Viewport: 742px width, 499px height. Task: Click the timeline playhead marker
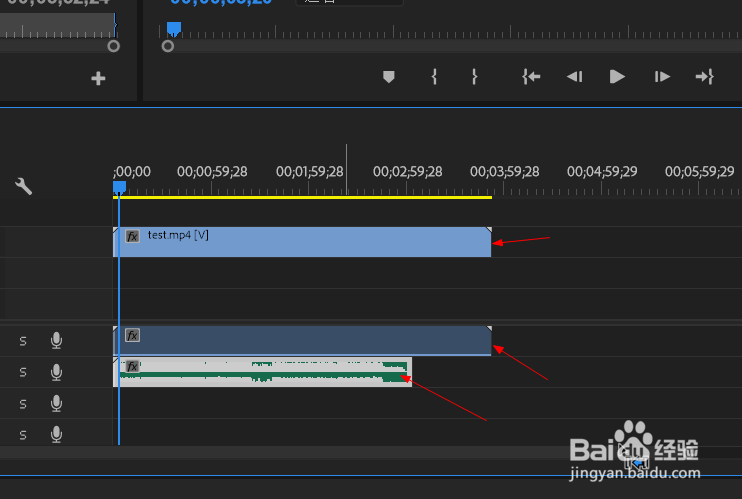click(x=119, y=187)
